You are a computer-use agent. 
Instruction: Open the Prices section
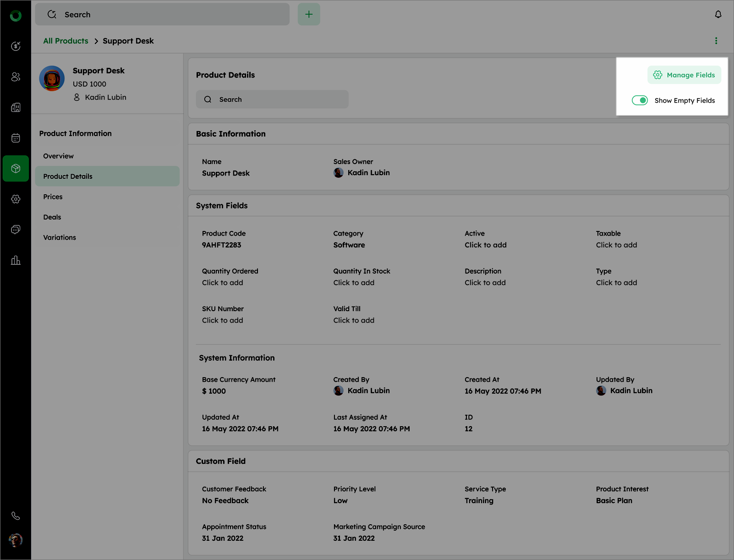[53, 197]
